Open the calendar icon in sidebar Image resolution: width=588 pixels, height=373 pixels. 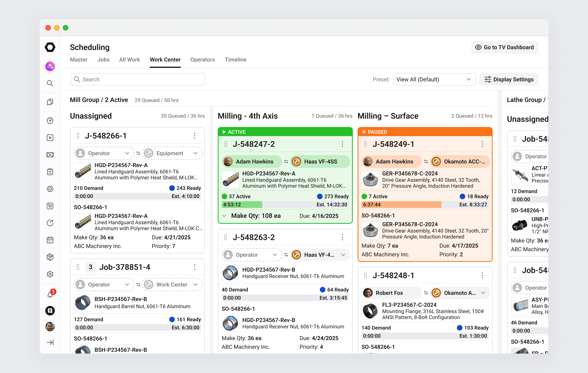pos(50,240)
